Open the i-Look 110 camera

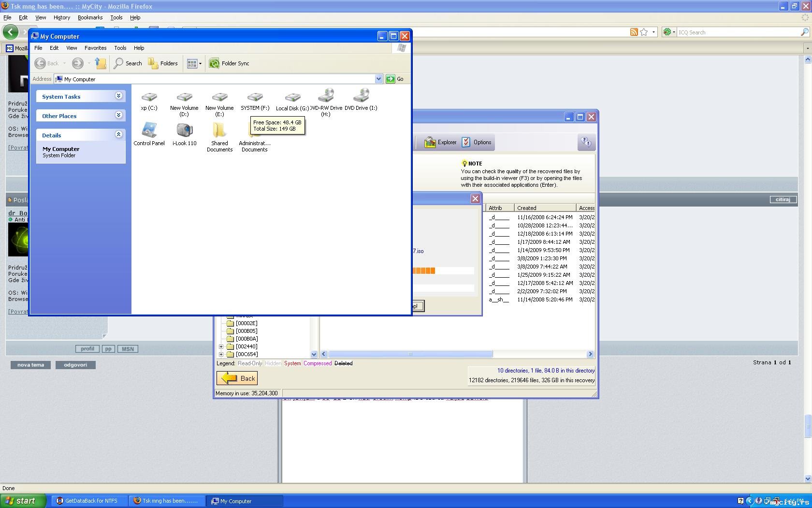pos(185,134)
